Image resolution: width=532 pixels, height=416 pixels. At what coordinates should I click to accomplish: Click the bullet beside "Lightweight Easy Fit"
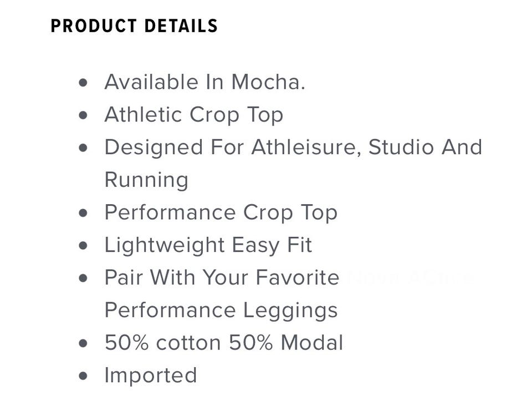84,246
